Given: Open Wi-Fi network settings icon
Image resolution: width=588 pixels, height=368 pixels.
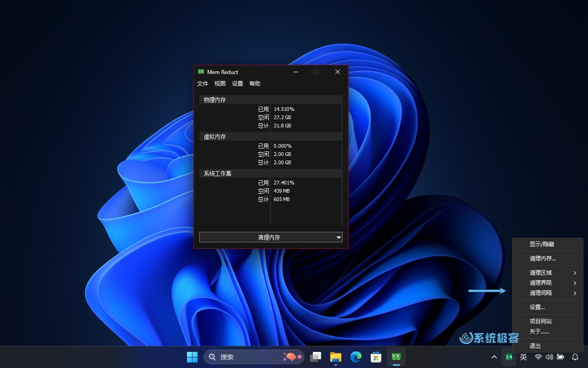Looking at the screenshot, I should pos(538,357).
